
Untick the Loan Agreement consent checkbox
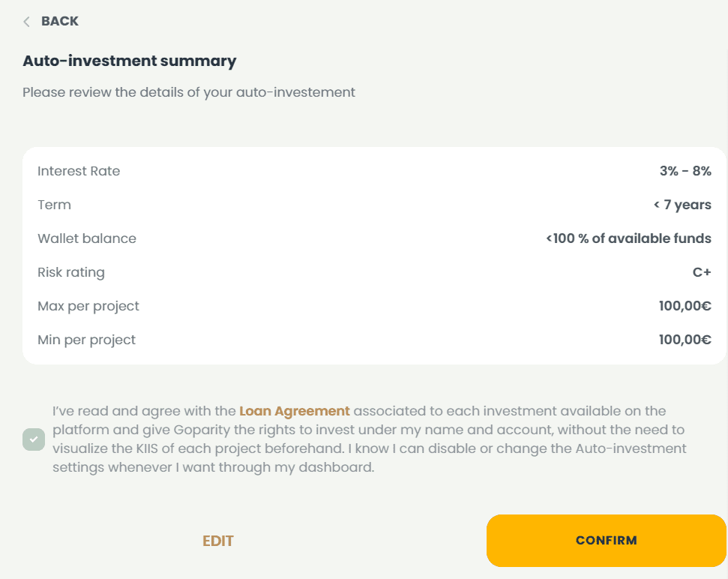(34, 439)
